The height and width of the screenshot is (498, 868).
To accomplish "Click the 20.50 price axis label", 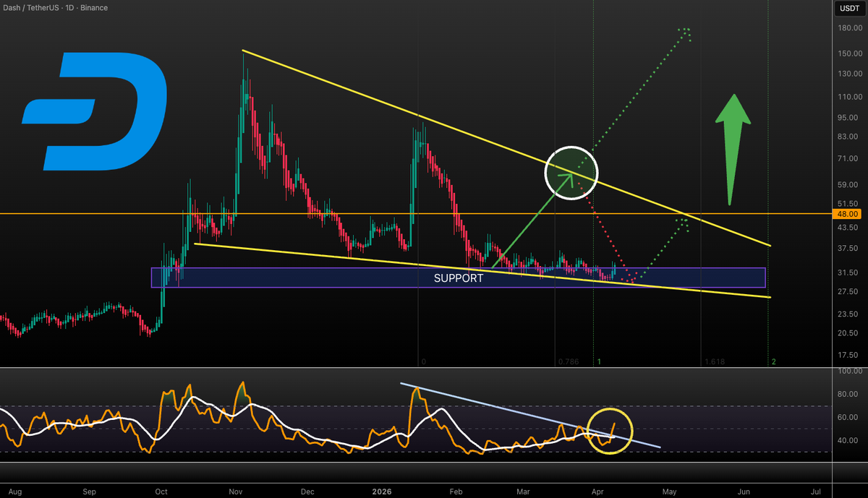I will [x=848, y=333].
